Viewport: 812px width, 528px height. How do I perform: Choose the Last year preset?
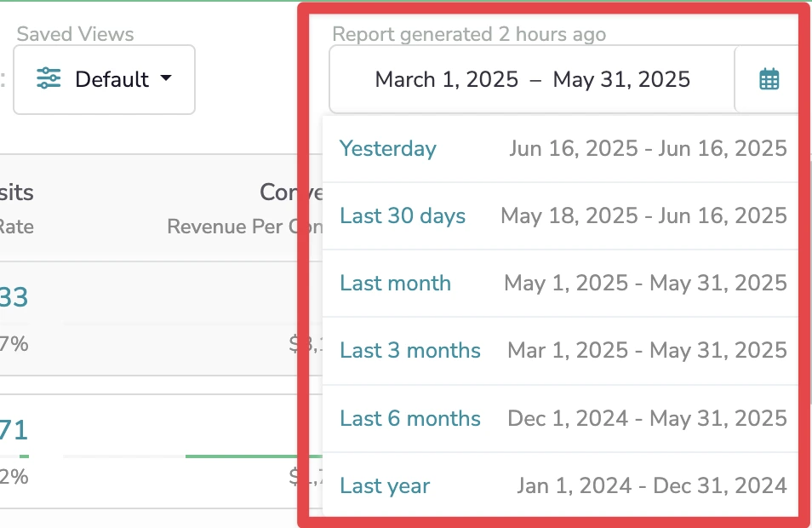tap(384, 485)
